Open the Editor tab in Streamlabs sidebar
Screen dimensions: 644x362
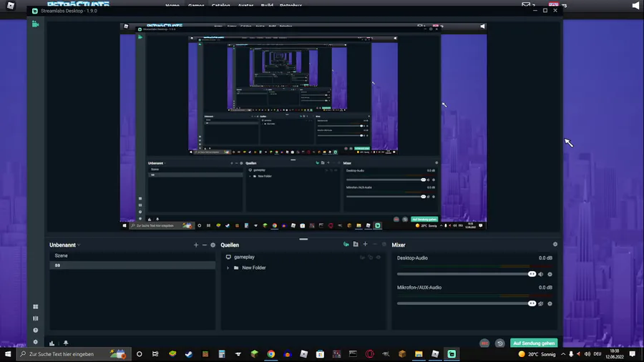(x=35, y=24)
